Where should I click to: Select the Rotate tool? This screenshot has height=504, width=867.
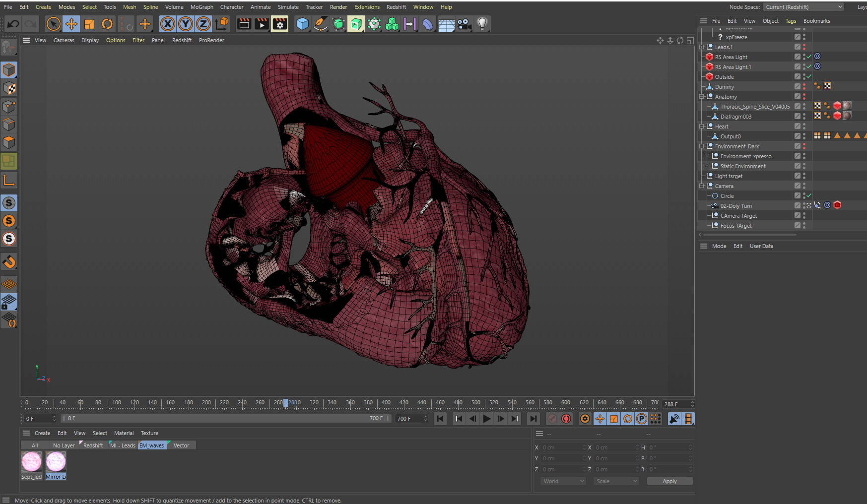[x=107, y=24]
